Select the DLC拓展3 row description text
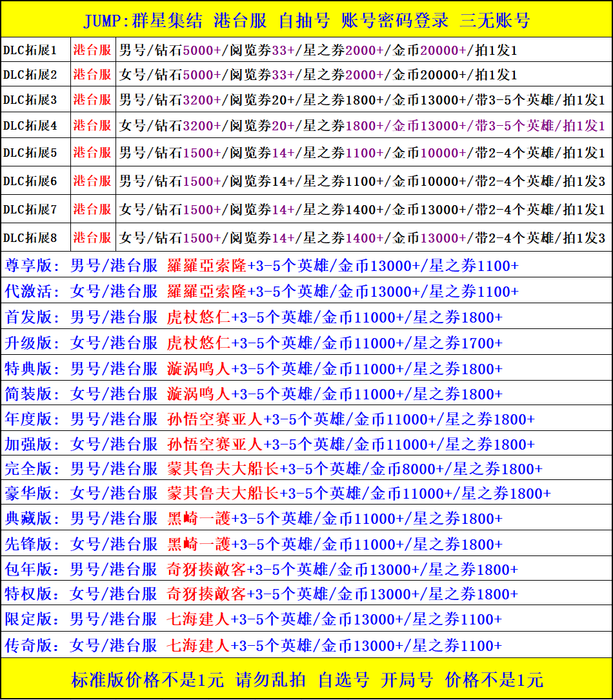This screenshot has width=613, height=700. pyautogui.click(x=362, y=100)
